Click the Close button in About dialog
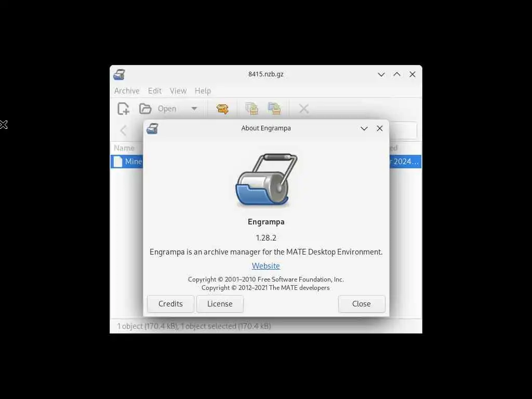The width and height of the screenshot is (532, 399). (362, 303)
